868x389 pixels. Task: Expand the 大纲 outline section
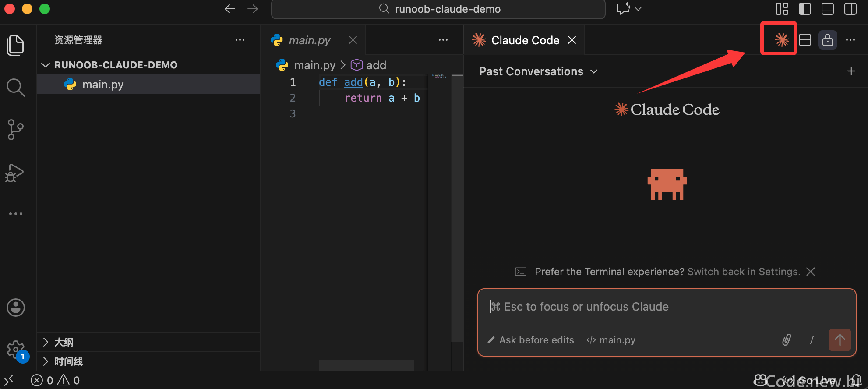tap(149, 342)
